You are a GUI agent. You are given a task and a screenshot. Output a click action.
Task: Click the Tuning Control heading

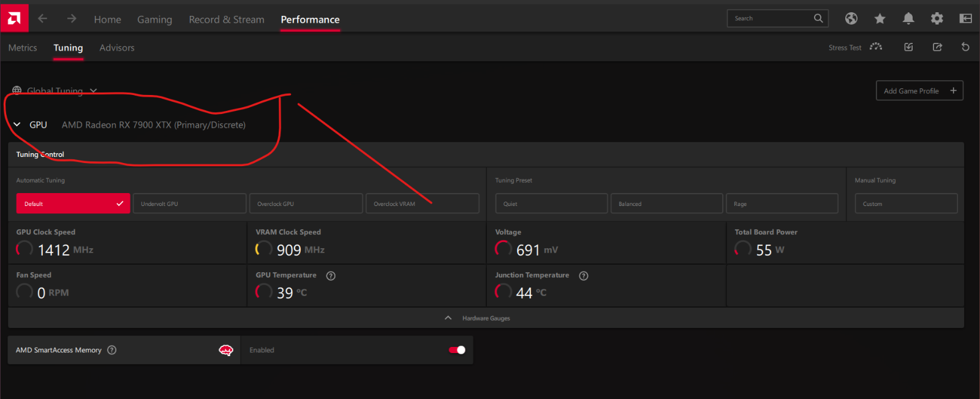pyautogui.click(x=40, y=154)
